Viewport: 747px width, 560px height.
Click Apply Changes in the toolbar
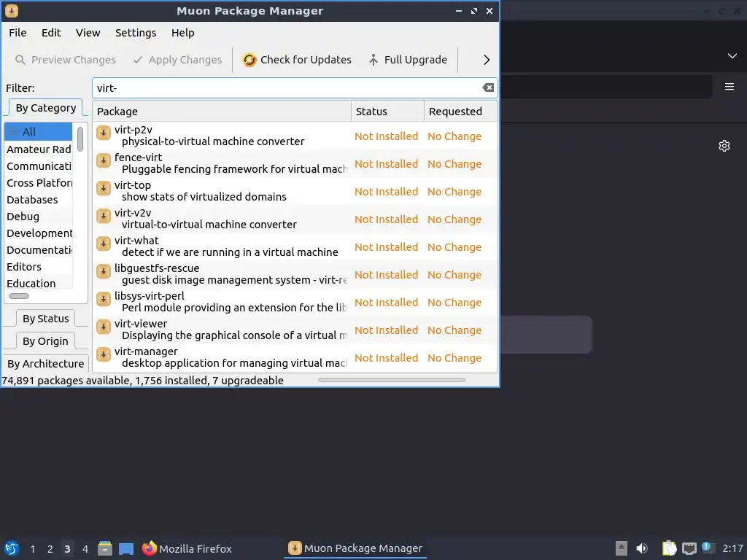click(x=178, y=60)
